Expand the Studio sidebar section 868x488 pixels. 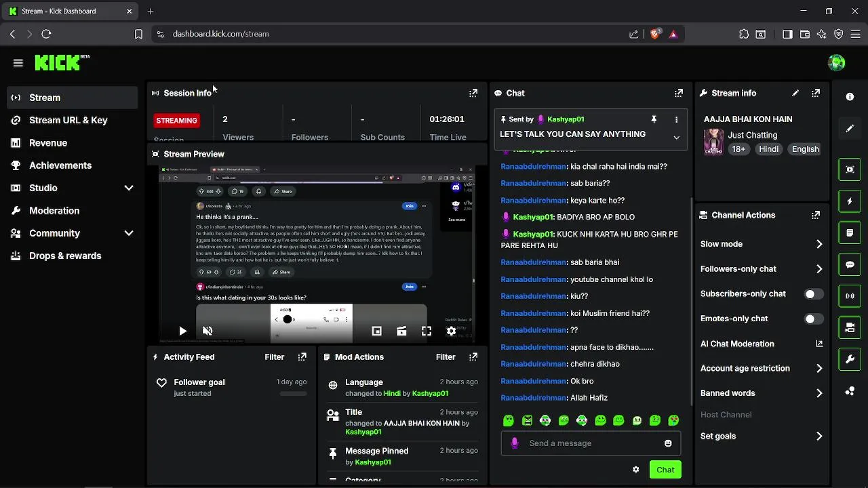[129, 188]
